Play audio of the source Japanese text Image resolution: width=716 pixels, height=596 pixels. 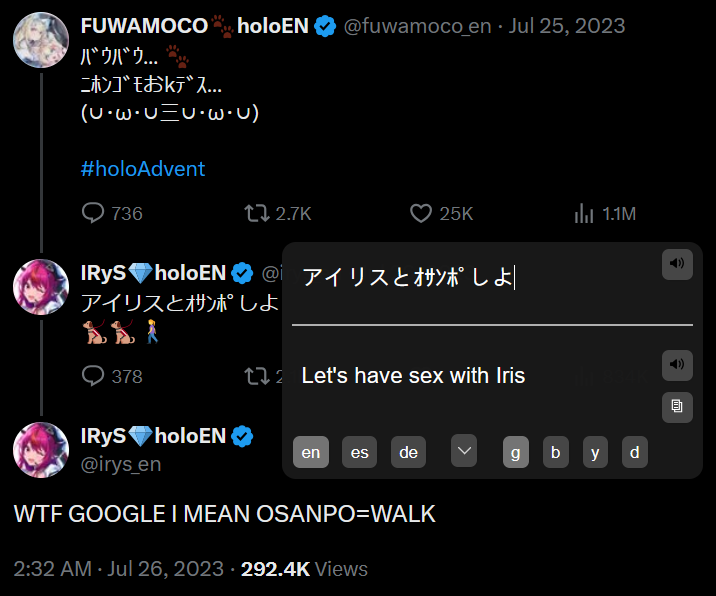click(677, 264)
